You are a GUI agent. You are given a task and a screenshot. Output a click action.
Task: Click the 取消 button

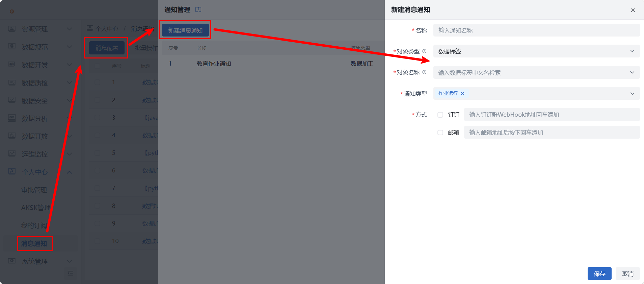(x=628, y=274)
